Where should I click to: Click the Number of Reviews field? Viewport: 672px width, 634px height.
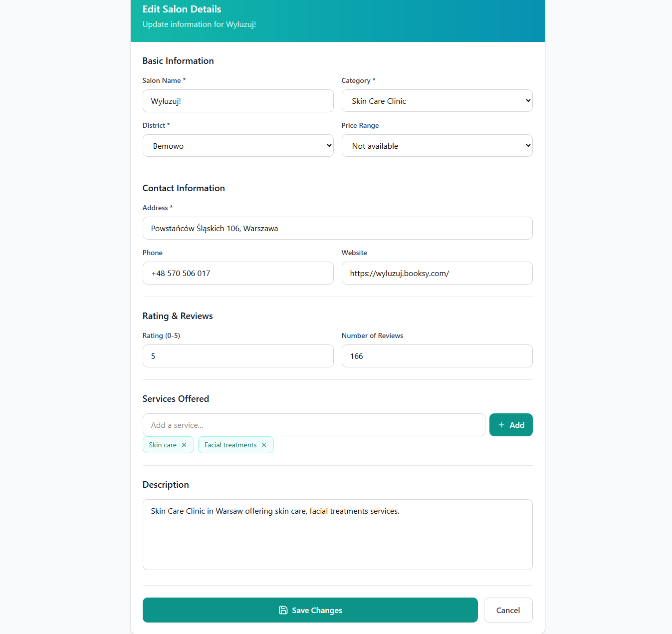437,356
